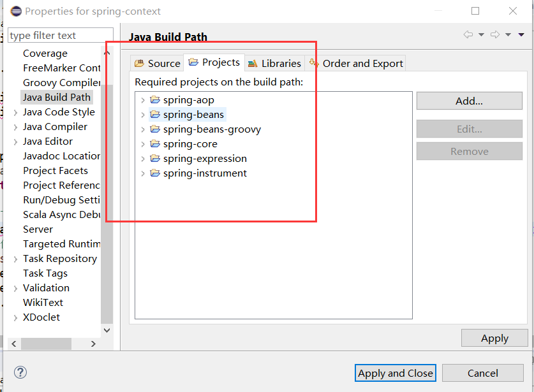The image size is (534, 392).
Task: Click the type filter text field
Action: (60, 35)
